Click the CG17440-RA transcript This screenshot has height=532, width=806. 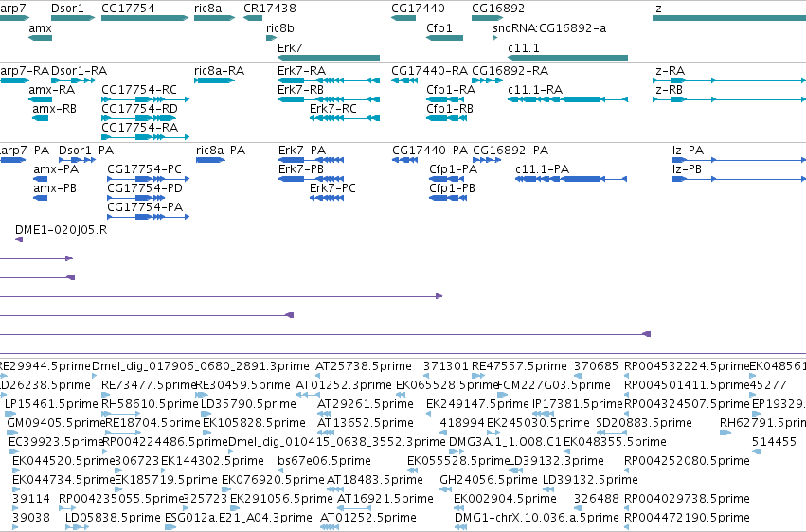[404, 80]
